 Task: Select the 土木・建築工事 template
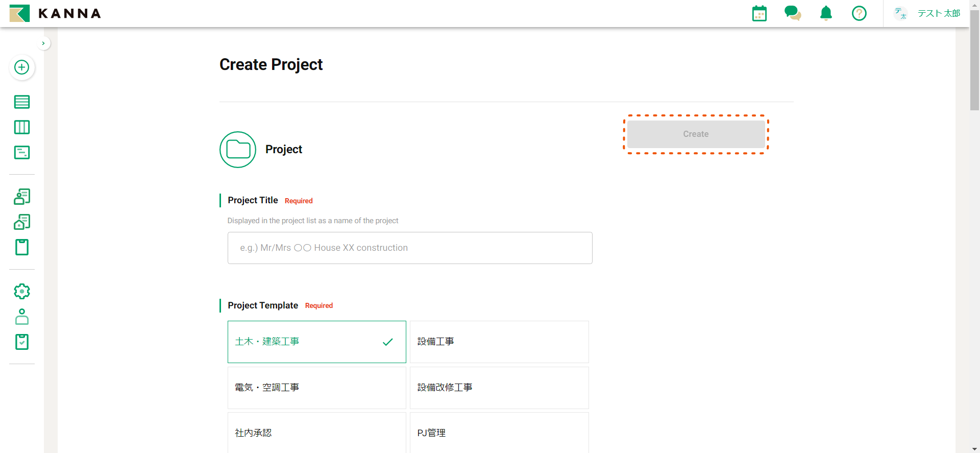pos(316,342)
